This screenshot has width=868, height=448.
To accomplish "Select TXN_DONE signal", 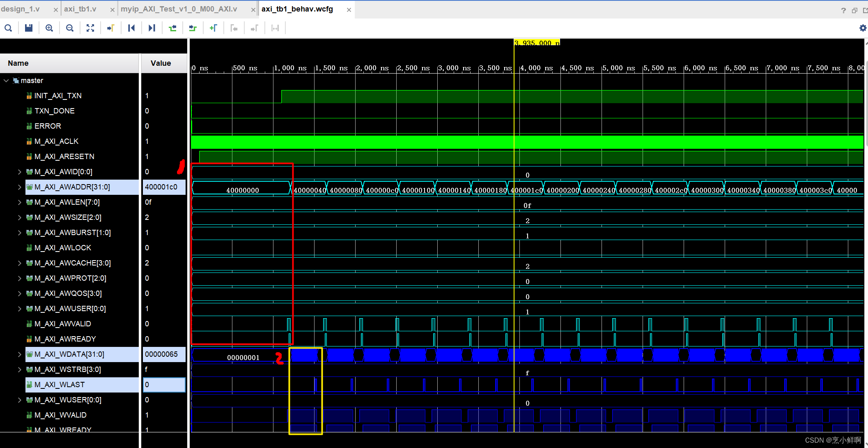I will click(55, 111).
